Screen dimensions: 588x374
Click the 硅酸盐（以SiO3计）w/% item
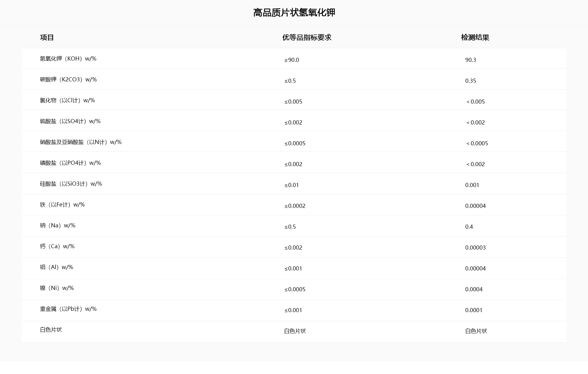click(71, 184)
